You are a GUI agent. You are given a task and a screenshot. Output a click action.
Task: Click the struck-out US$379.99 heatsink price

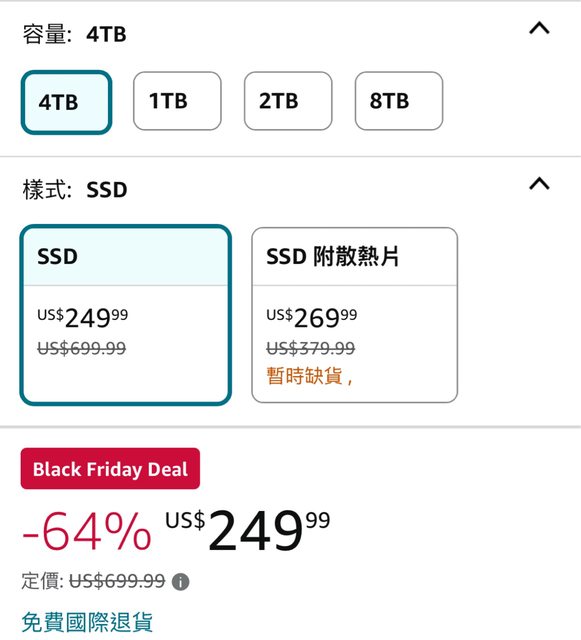(310, 349)
